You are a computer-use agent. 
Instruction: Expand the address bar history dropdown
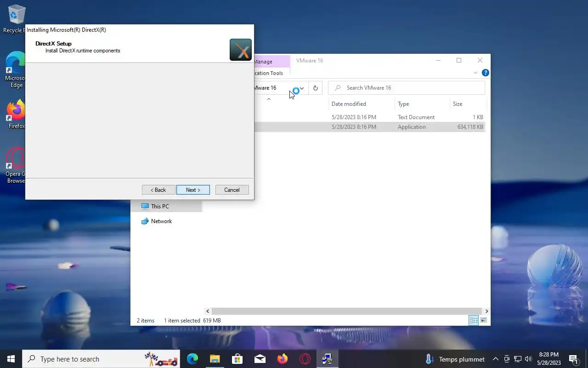click(302, 88)
